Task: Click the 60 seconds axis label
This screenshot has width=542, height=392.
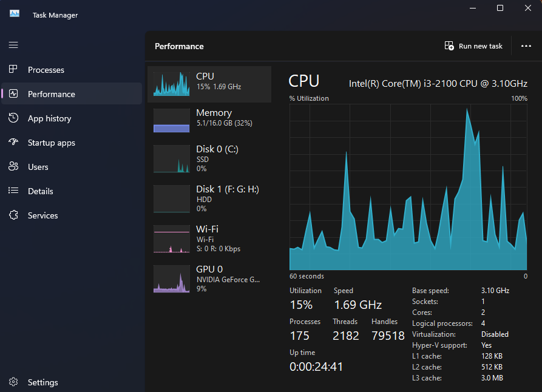Action: click(307, 276)
